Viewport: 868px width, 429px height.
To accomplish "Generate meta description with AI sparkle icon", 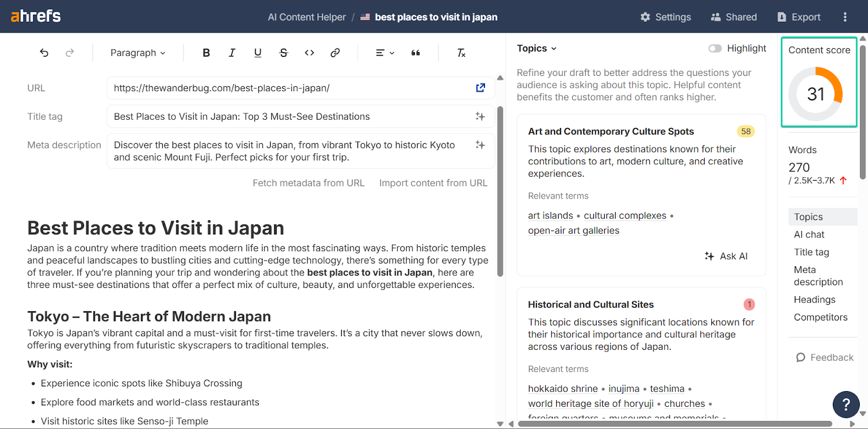I will [480, 145].
